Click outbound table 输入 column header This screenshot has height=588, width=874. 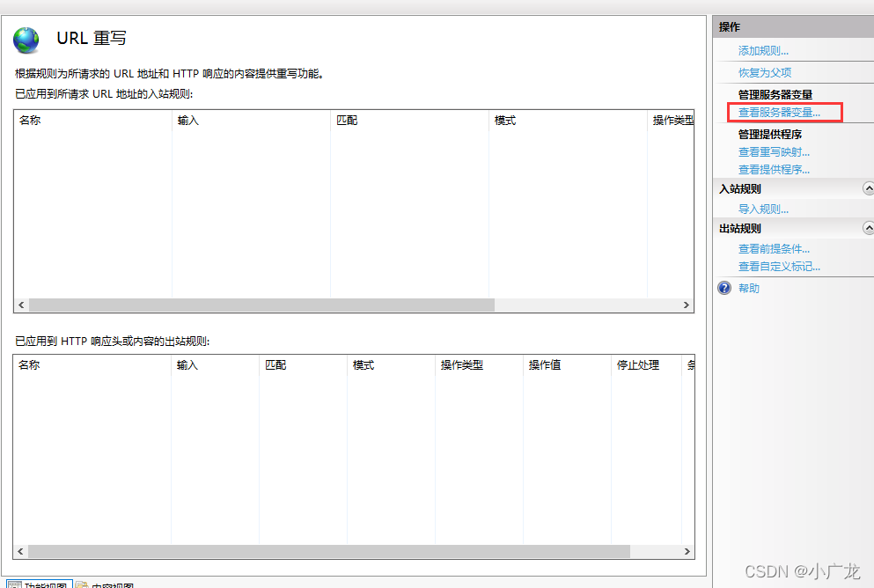click(215, 365)
